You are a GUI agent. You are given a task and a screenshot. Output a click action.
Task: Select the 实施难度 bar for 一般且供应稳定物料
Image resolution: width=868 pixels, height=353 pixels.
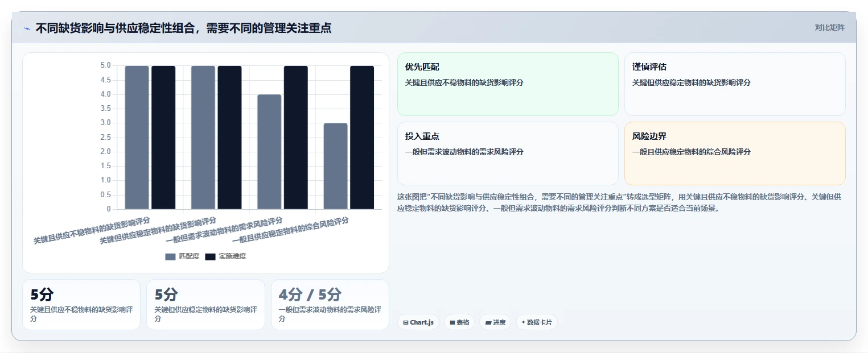point(362,138)
